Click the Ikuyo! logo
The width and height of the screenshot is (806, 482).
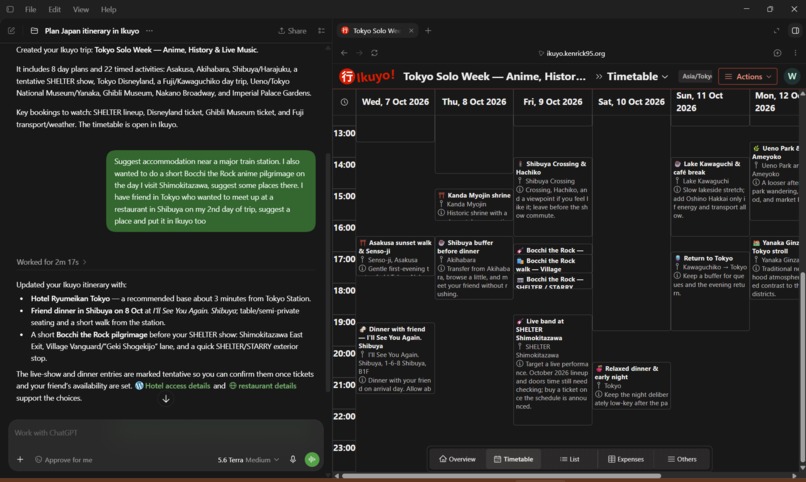pos(367,76)
